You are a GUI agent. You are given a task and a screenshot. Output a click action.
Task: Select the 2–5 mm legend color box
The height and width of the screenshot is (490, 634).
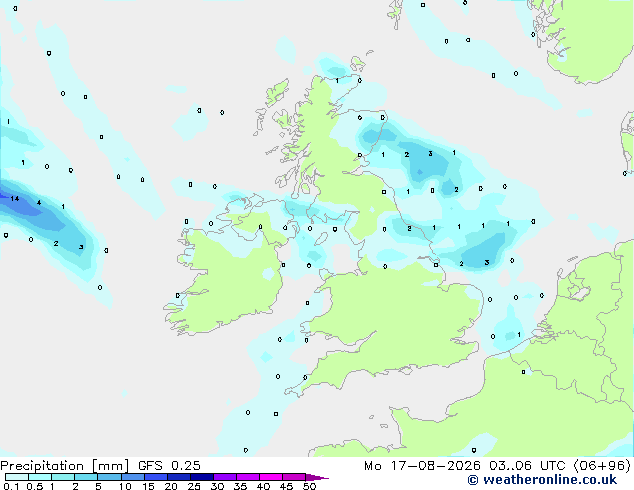(86, 477)
